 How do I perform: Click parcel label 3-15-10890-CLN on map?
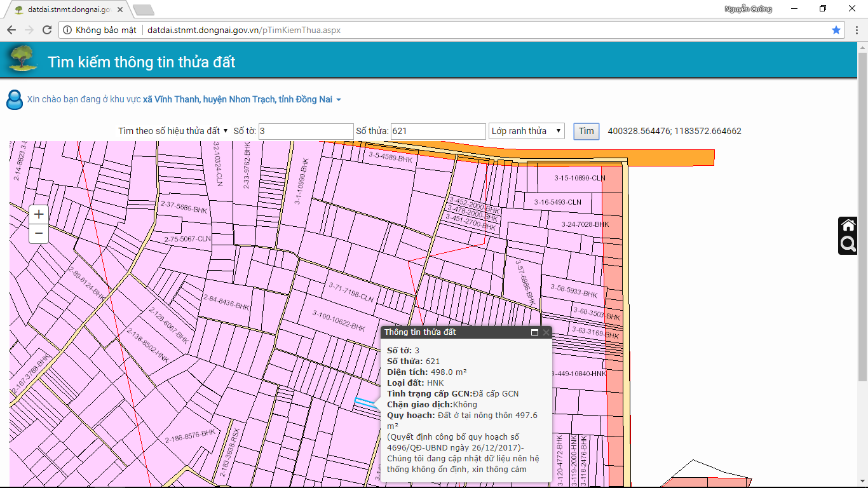tap(580, 178)
